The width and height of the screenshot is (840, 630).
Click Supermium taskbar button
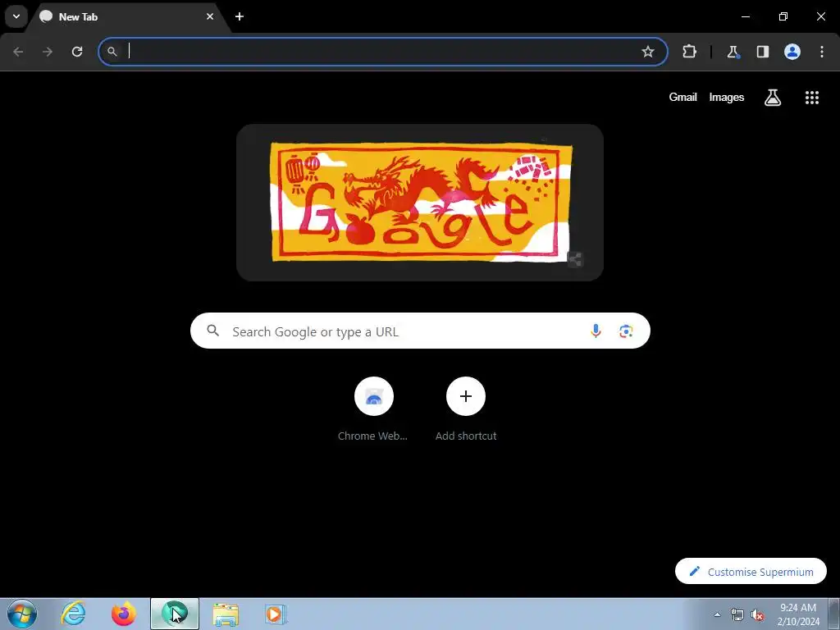(x=175, y=614)
